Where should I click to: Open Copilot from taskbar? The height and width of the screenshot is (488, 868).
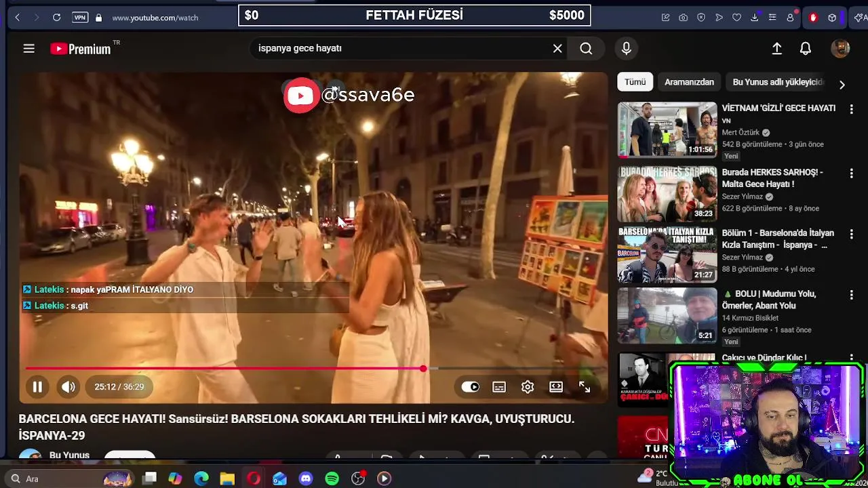click(176, 479)
